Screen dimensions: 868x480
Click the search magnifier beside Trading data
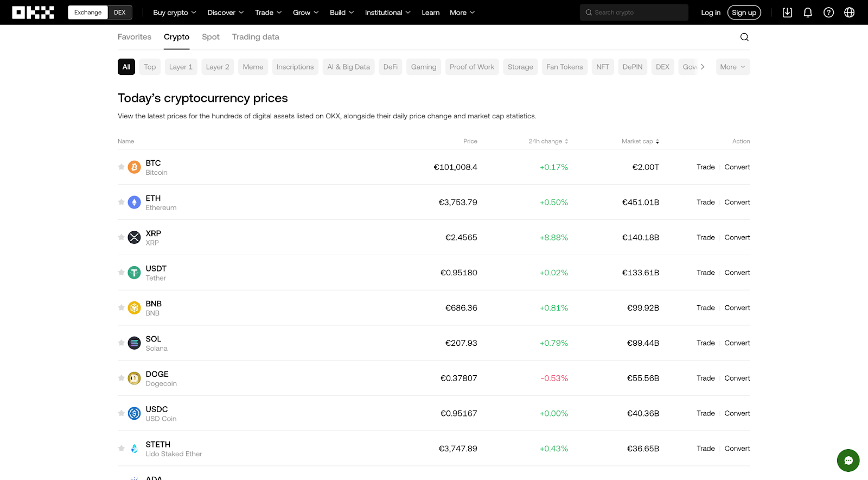coord(744,37)
